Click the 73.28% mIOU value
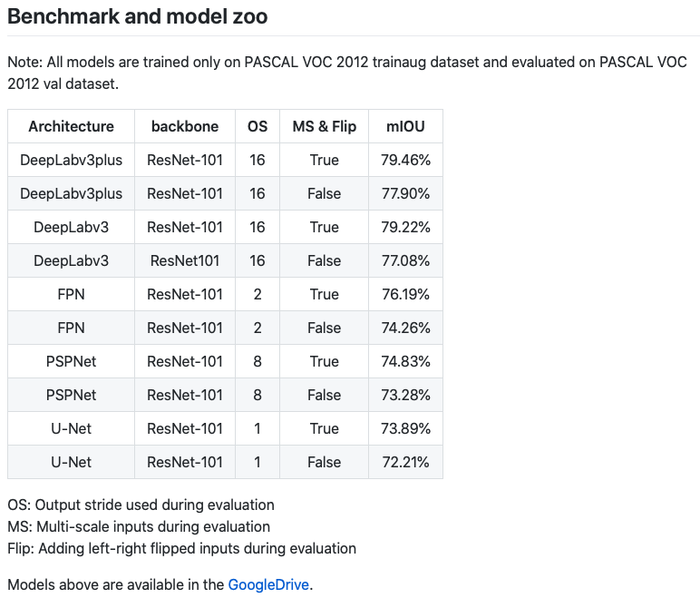The image size is (700, 598). (405, 395)
